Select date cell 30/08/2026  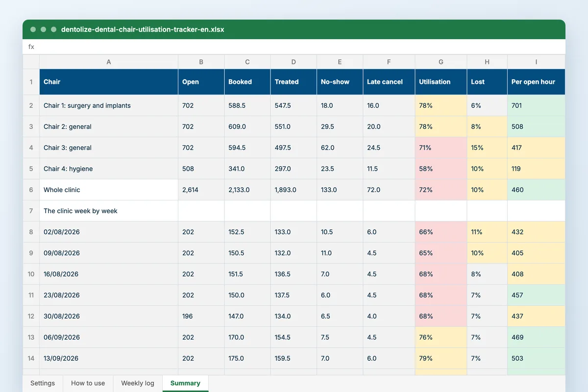click(109, 316)
